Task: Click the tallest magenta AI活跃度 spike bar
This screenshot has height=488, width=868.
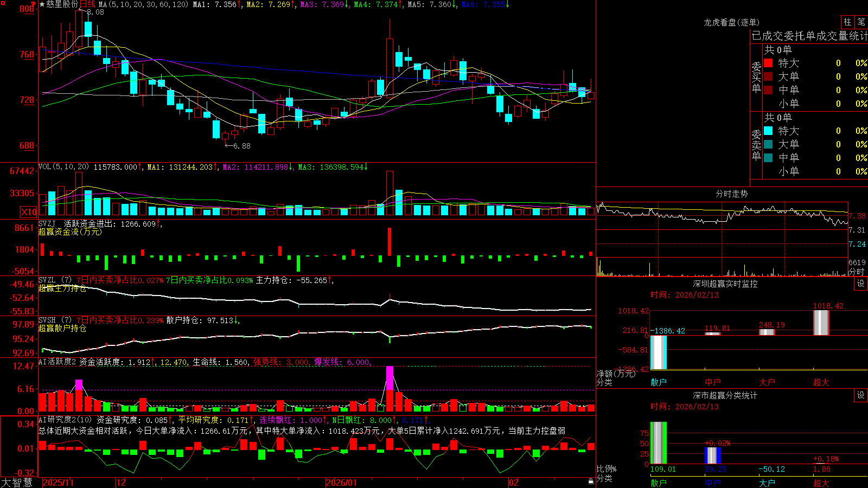Action: click(390, 378)
